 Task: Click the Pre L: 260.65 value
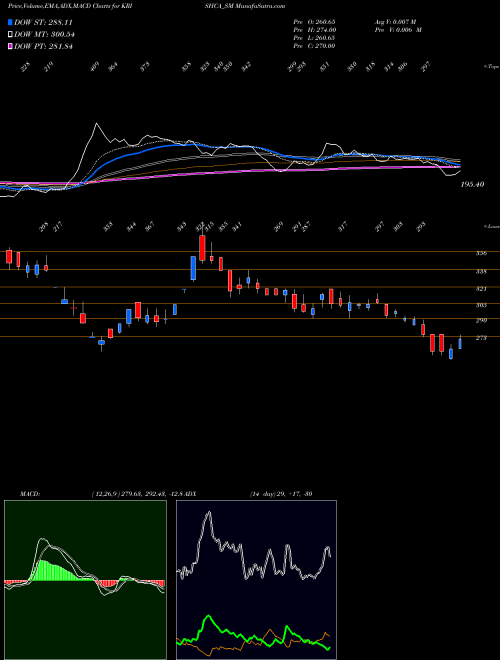click(x=314, y=38)
